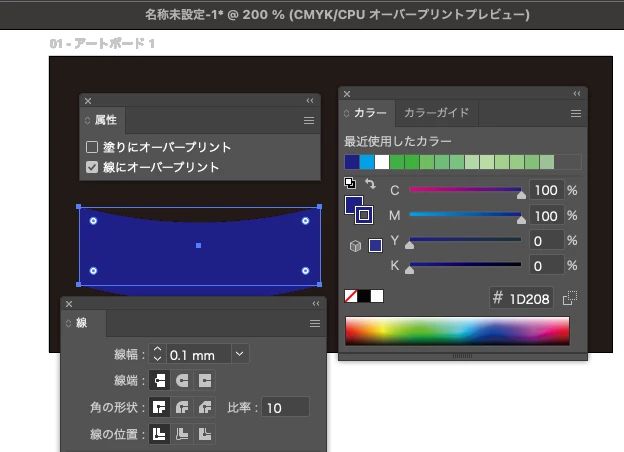Close the カラー panel
The width and height of the screenshot is (624, 452).
(x=347, y=94)
